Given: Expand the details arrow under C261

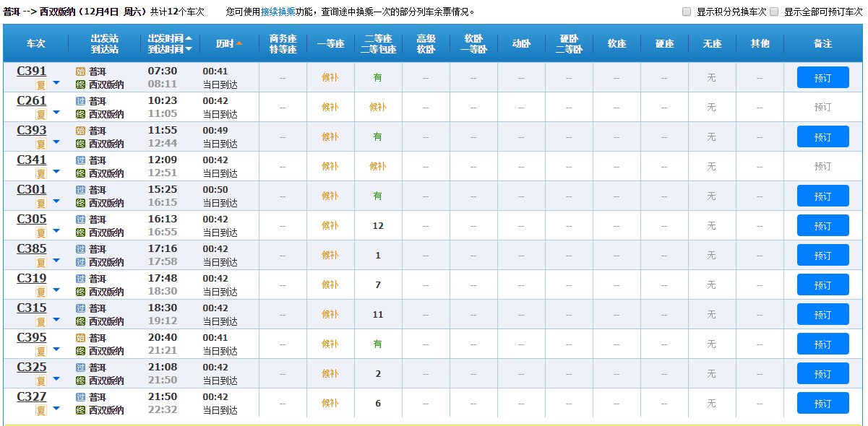Looking at the screenshot, I should 55,113.
